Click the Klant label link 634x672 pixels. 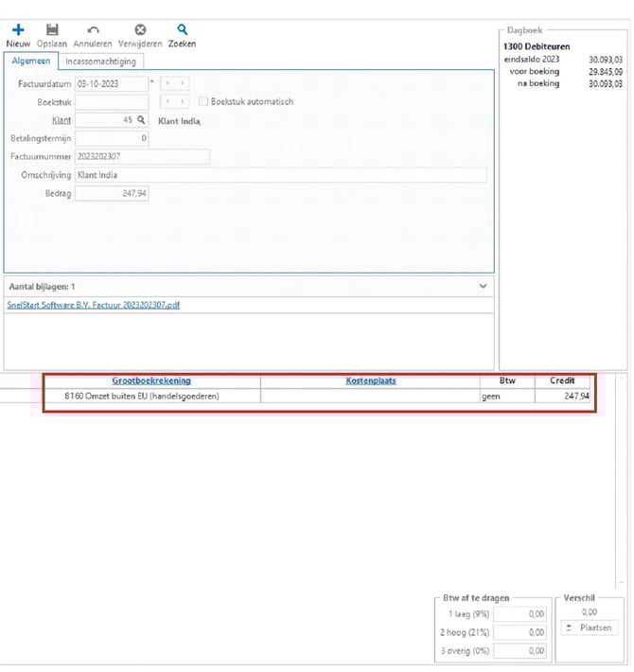click(x=62, y=120)
